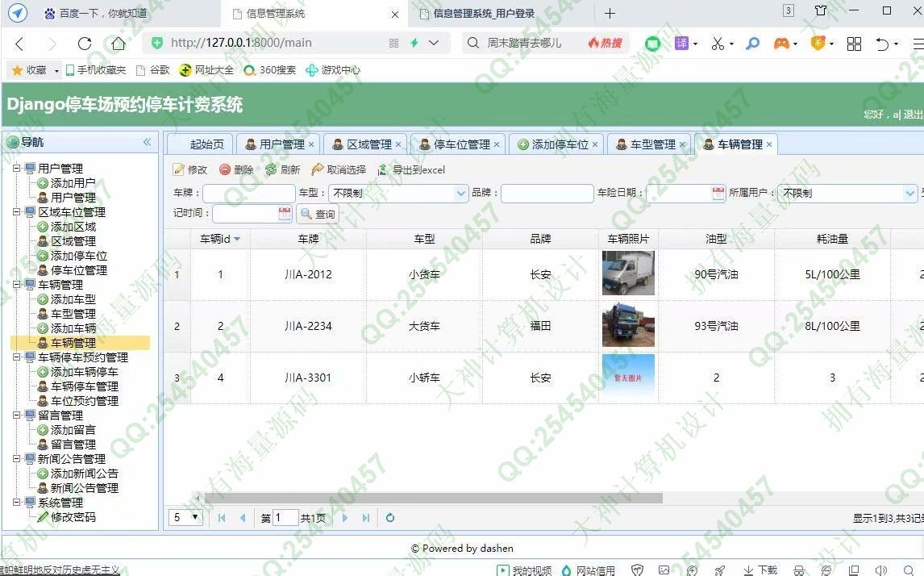Go to browser home page icon
The image size is (924, 576).
pos(119,43)
